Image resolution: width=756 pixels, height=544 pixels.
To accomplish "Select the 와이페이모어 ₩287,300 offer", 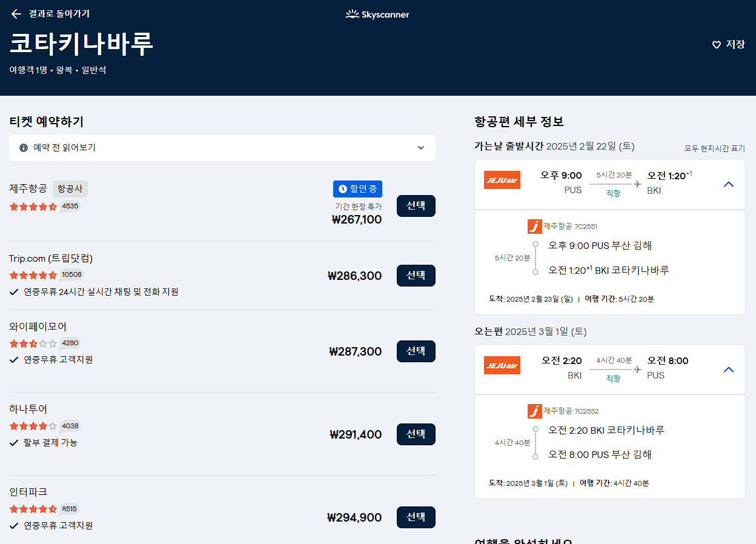I will (416, 351).
